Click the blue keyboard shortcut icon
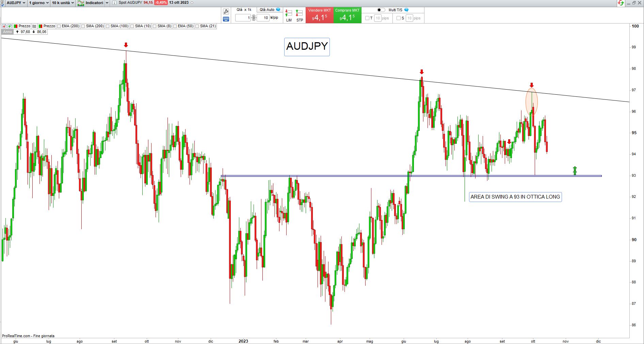This screenshot has width=644, height=344. [226, 19]
